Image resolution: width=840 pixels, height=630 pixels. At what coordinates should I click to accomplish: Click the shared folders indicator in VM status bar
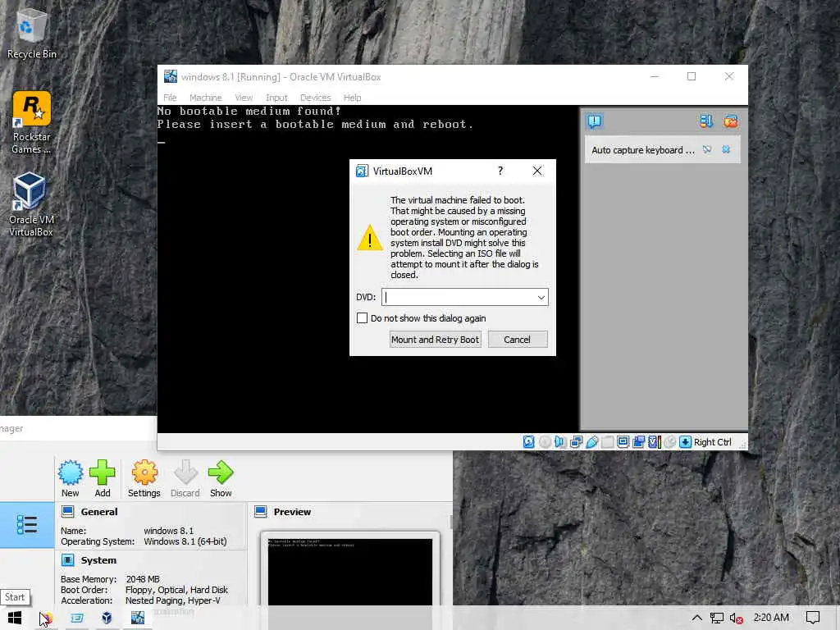click(608, 442)
